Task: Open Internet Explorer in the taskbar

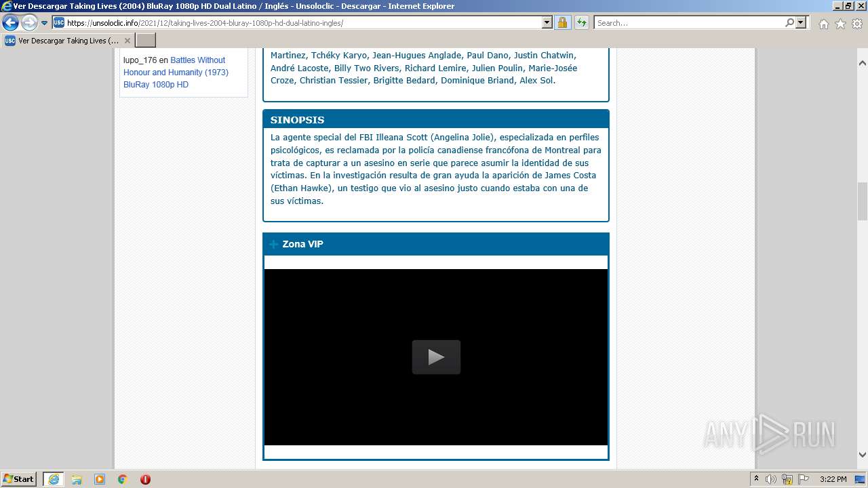Action: point(53,479)
